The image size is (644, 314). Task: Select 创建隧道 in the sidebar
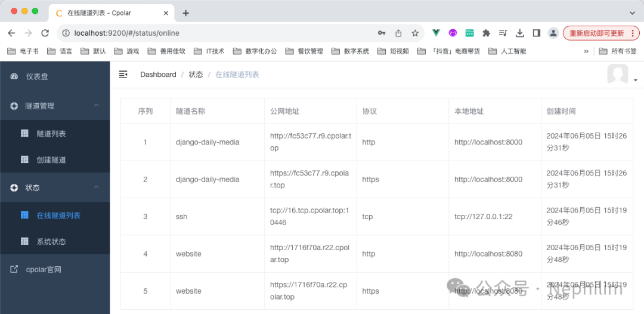tap(55, 160)
